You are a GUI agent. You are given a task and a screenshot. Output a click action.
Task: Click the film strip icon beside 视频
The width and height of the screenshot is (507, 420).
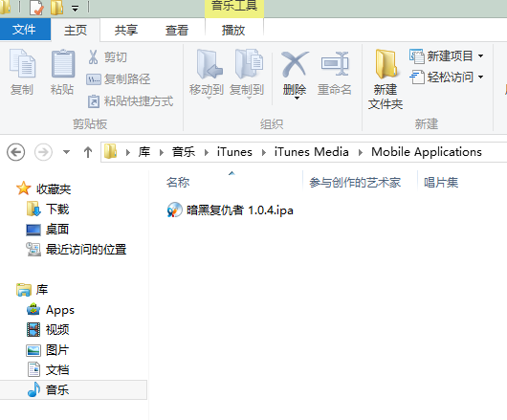(33, 330)
